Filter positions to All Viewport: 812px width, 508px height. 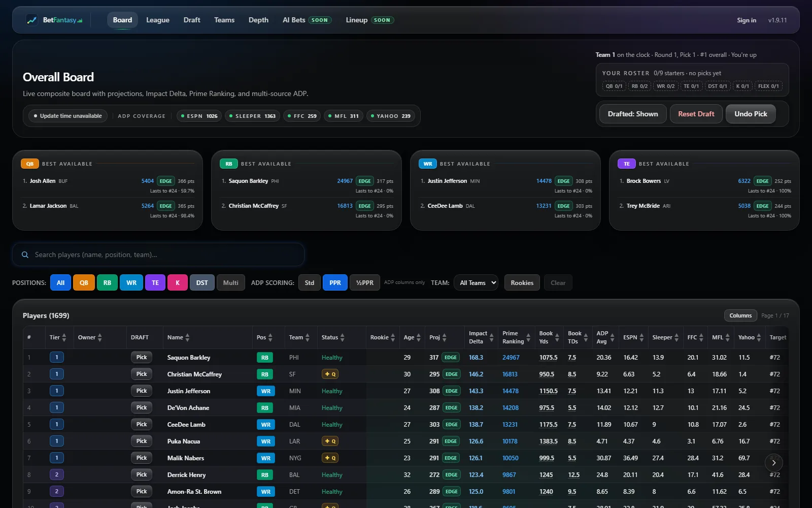[60, 283]
